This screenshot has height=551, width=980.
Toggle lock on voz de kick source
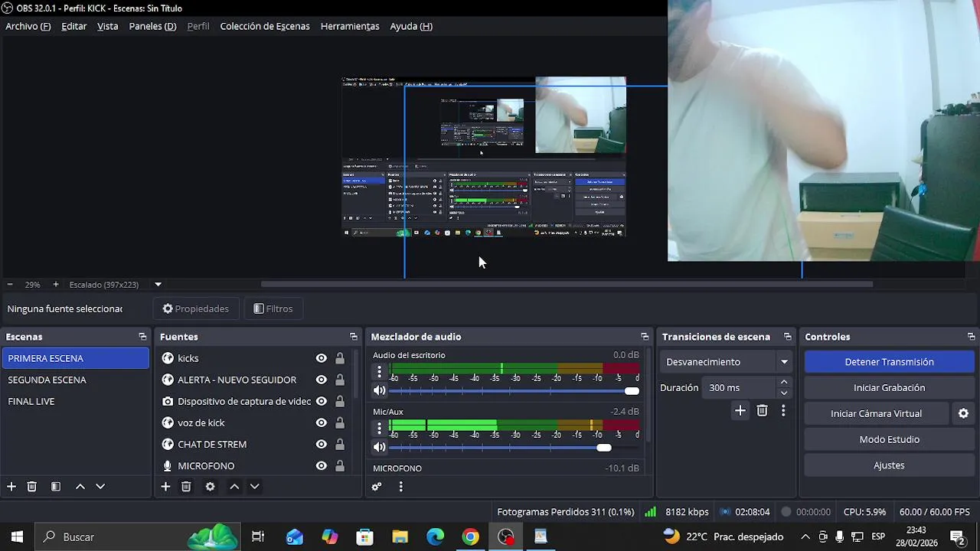[x=340, y=422]
